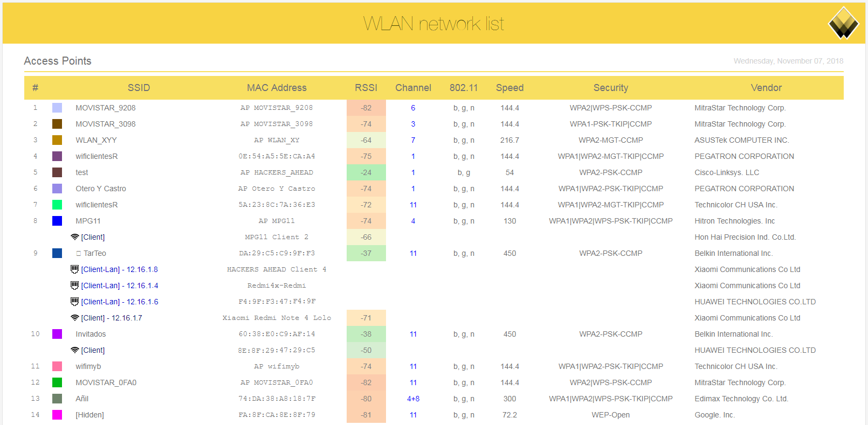This screenshot has height=425, width=868.
Task: Click the -24 RSSI cell for test
Action: pos(366,172)
